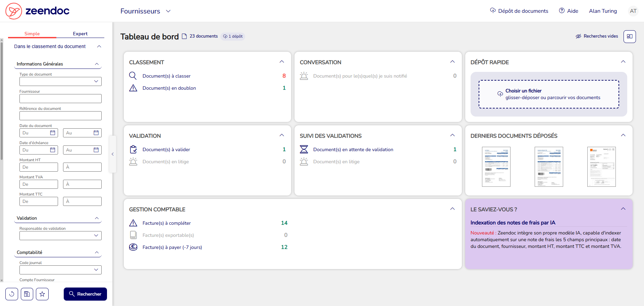This screenshot has width=644, height=306.
Task: Click the Rechercher button
Action: pyautogui.click(x=85, y=294)
